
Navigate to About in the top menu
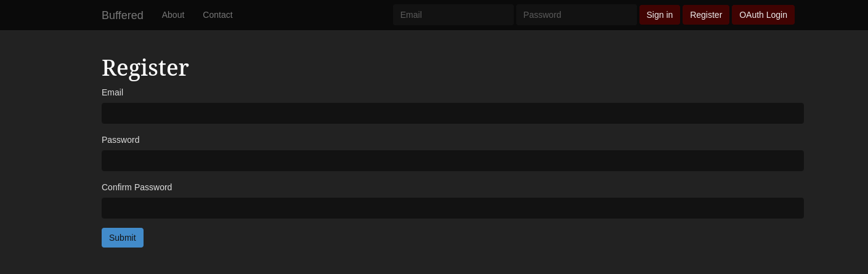pyautogui.click(x=173, y=15)
